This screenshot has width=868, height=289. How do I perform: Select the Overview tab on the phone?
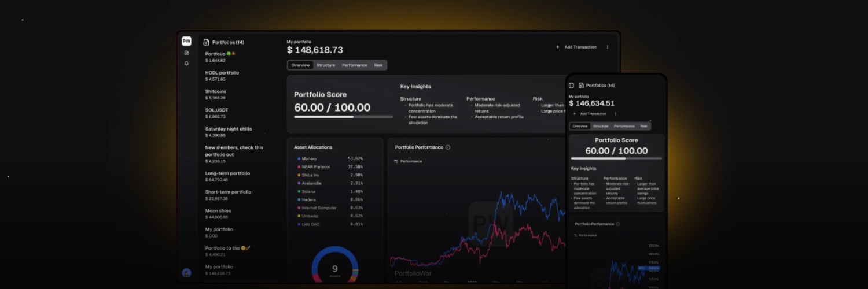pyautogui.click(x=580, y=126)
